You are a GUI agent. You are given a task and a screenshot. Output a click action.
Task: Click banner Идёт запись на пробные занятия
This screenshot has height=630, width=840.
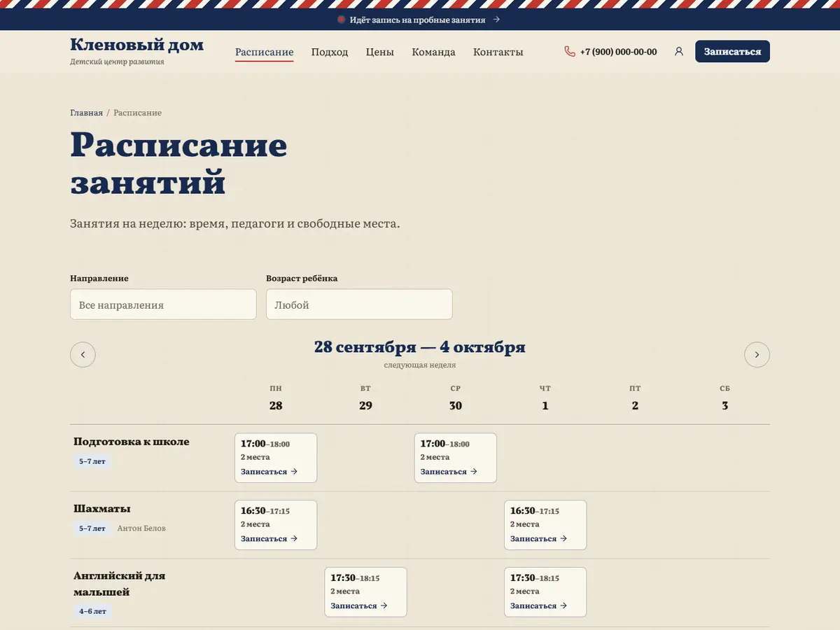[418, 20]
